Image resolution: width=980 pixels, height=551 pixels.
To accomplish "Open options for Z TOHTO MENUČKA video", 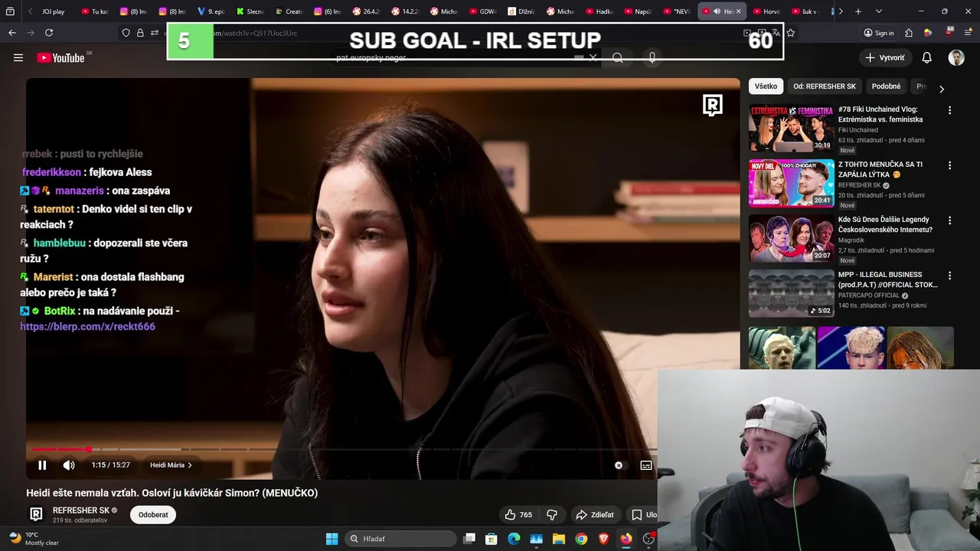I will point(949,165).
